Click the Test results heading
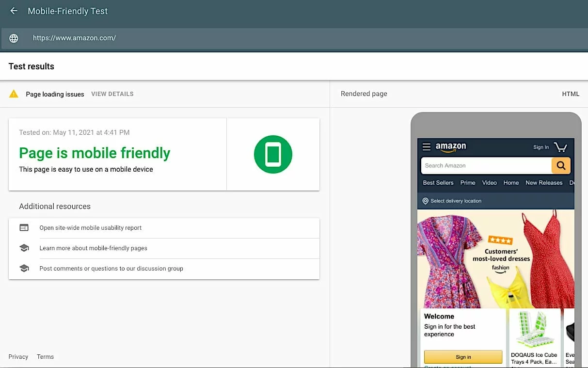 [x=32, y=66]
